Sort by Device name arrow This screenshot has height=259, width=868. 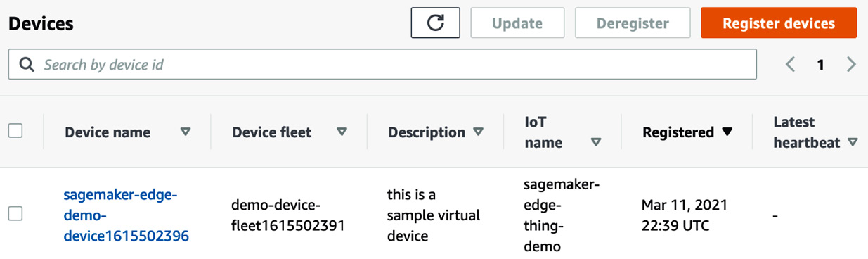click(186, 132)
